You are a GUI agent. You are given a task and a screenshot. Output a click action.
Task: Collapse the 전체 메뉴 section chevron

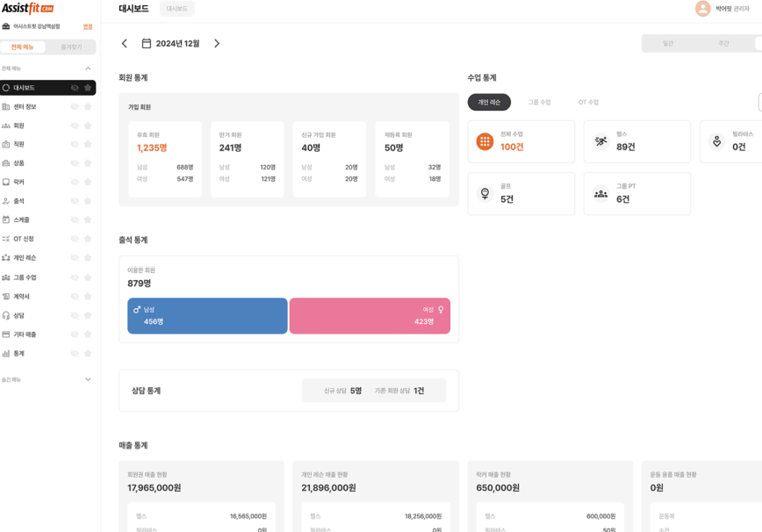[88, 68]
